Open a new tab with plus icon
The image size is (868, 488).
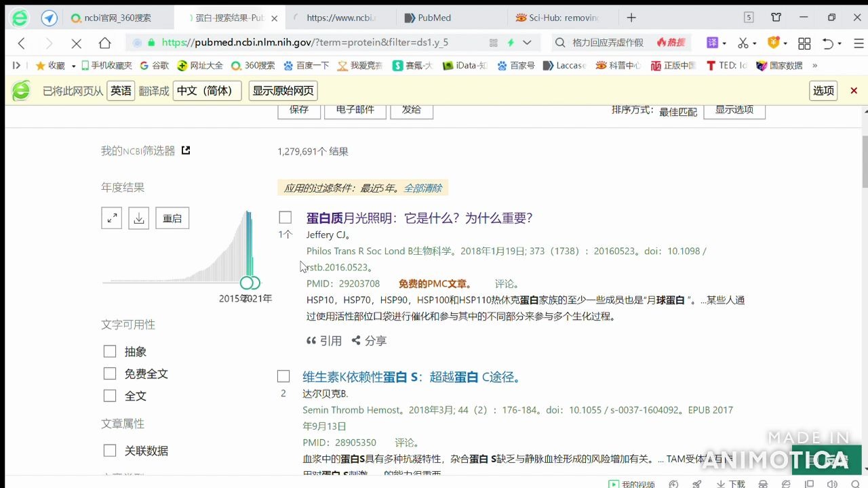(x=631, y=18)
